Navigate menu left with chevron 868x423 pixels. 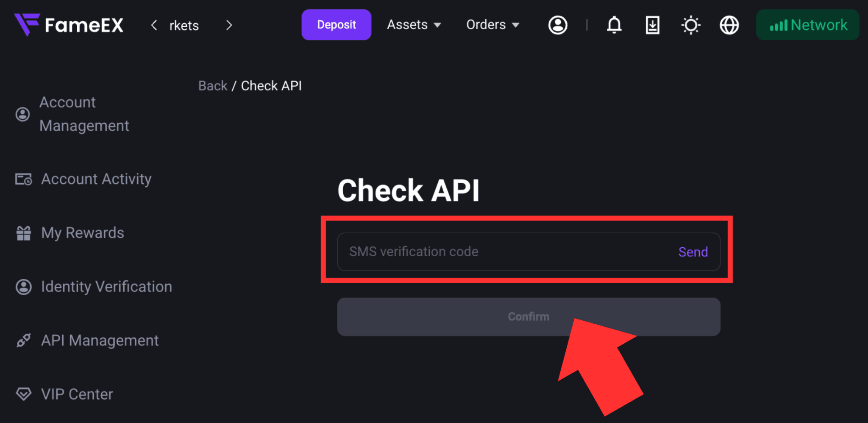pyautogui.click(x=154, y=25)
